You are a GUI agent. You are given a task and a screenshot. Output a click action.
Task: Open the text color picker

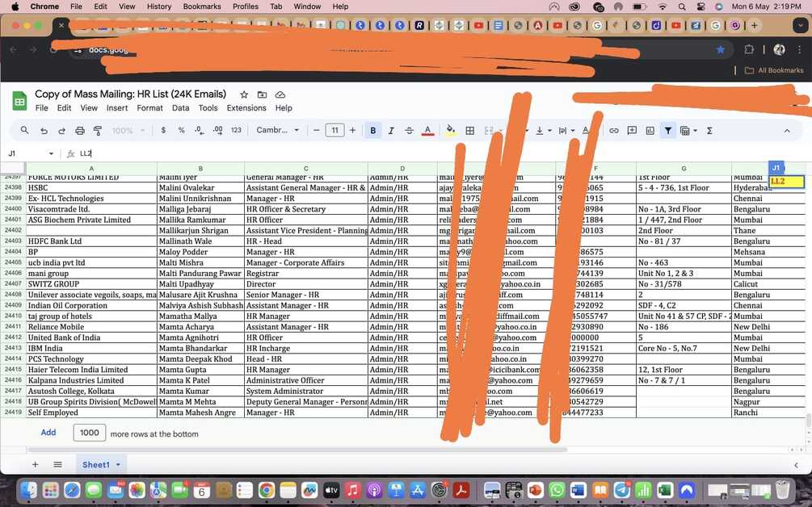(x=427, y=130)
